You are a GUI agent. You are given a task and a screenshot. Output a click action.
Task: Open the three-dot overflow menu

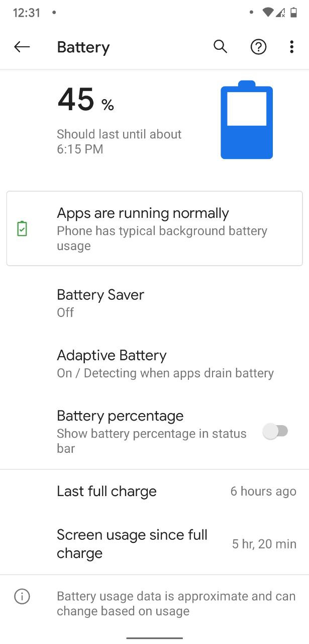291,47
